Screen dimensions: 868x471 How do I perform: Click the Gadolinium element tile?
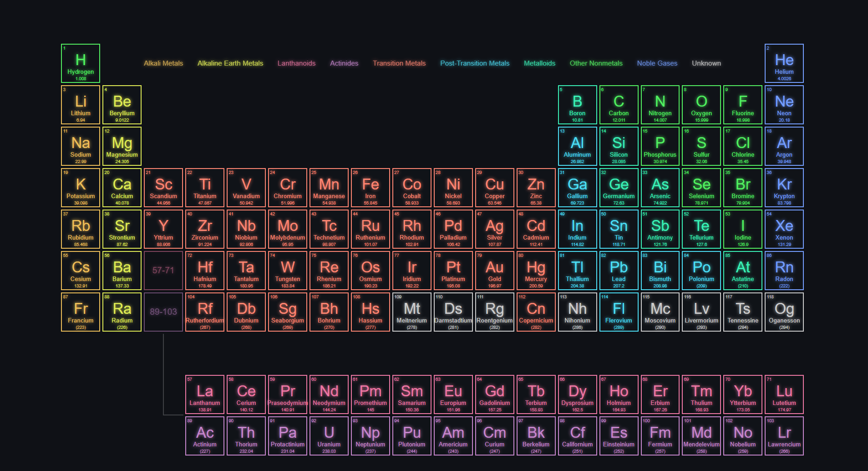click(495, 394)
